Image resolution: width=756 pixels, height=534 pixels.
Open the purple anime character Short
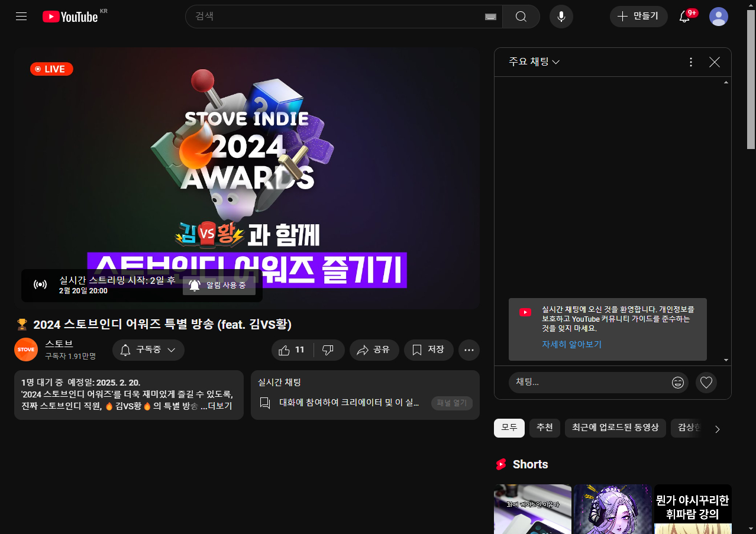(x=612, y=509)
